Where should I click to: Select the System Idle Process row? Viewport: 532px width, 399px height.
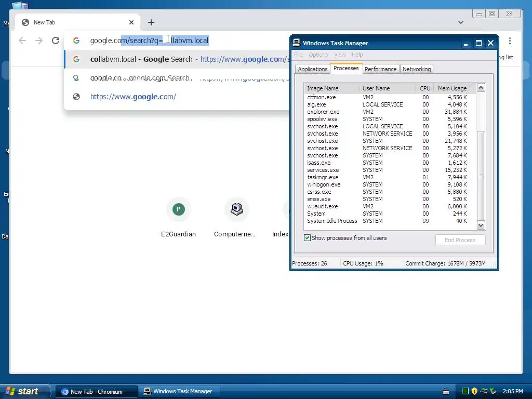tap(387, 221)
